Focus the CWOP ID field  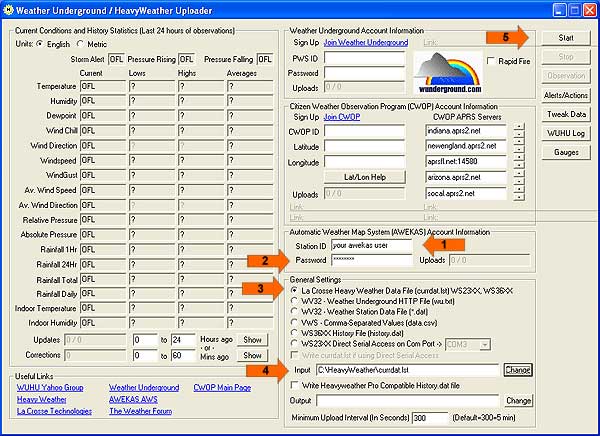[x=365, y=131]
